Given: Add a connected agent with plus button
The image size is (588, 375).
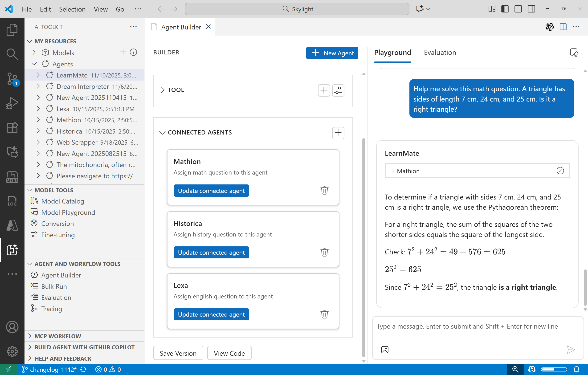Looking at the screenshot, I should pos(338,133).
